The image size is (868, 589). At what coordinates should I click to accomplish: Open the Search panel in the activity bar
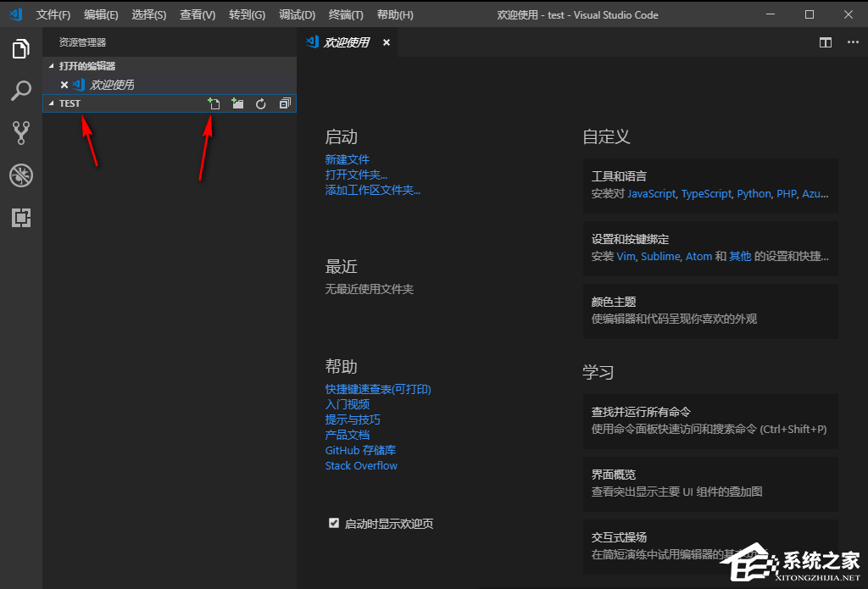[x=20, y=89]
